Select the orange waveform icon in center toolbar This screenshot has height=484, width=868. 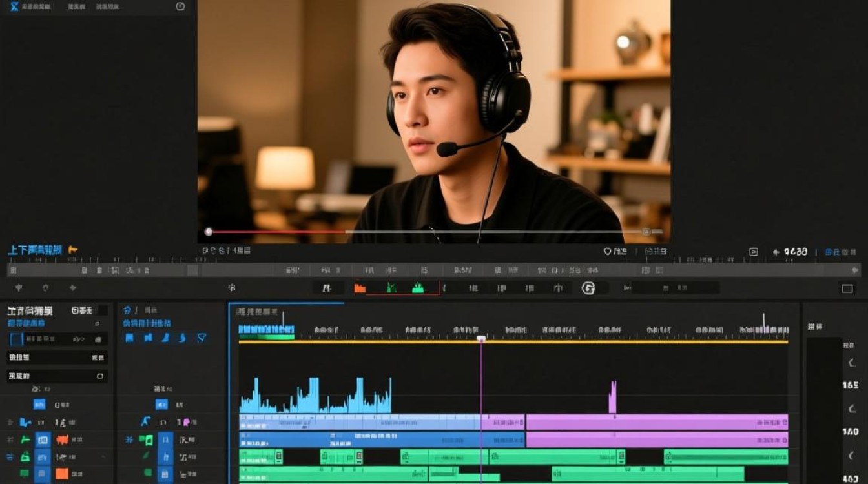pos(360,288)
